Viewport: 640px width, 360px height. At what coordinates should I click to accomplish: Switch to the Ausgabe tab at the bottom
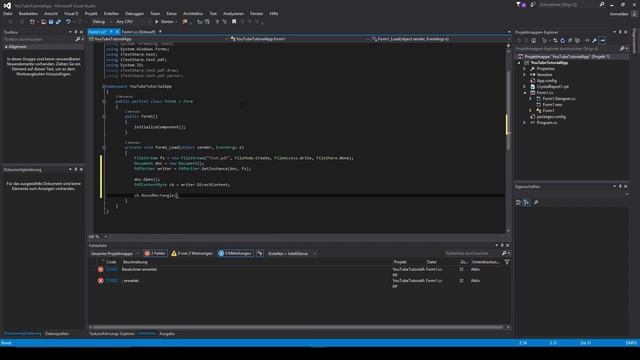tap(167, 333)
